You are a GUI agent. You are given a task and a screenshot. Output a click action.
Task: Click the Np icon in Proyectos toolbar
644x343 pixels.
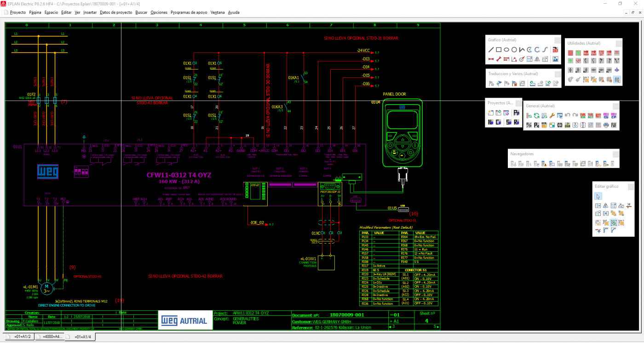490,122
